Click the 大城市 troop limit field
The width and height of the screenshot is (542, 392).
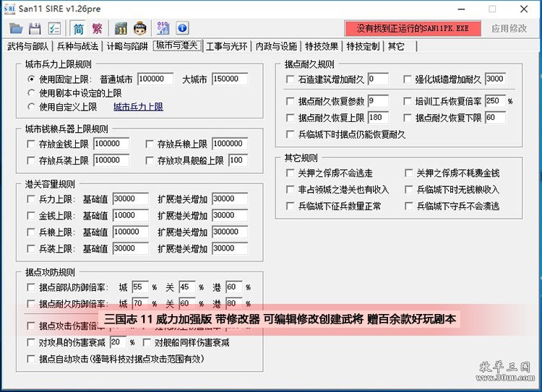pyautogui.click(x=230, y=79)
